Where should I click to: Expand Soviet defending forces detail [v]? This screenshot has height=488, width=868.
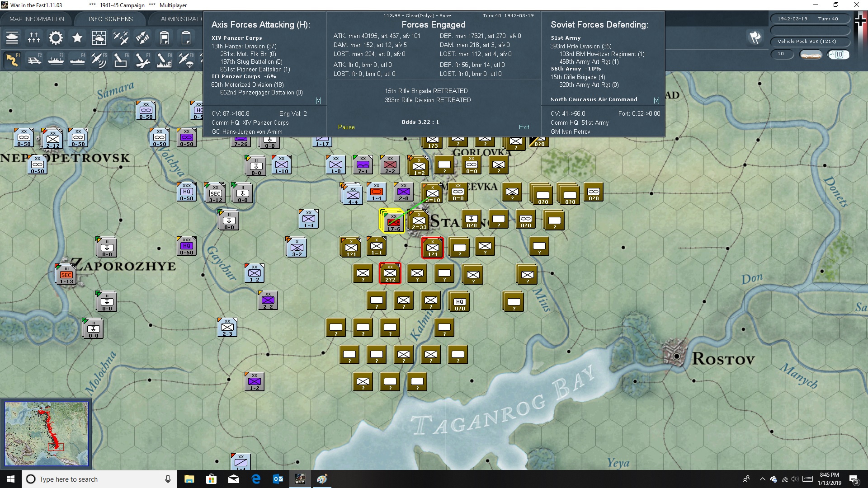[x=656, y=100]
